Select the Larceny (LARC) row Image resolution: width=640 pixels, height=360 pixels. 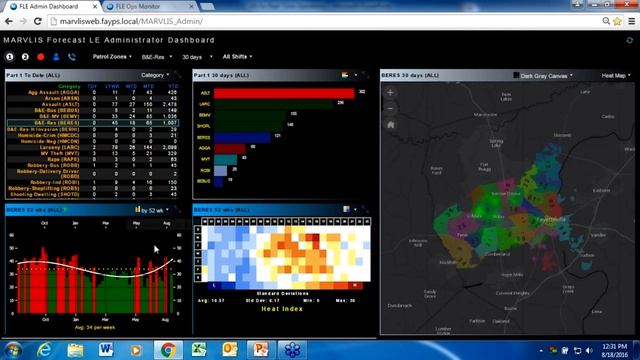(x=92, y=147)
